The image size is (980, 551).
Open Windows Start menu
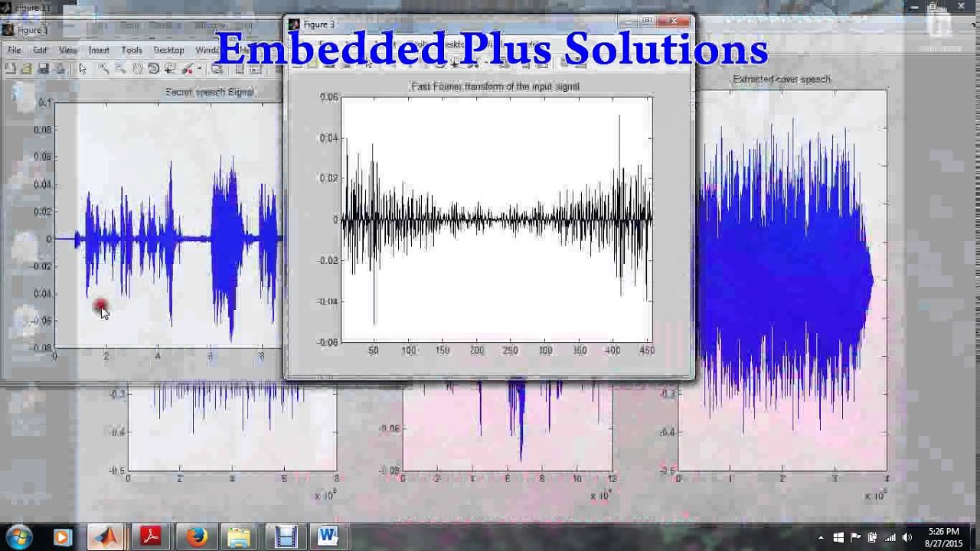click(18, 536)
